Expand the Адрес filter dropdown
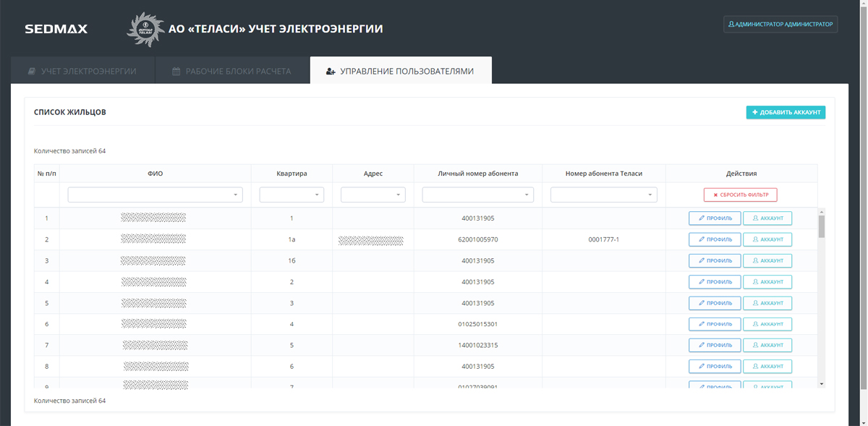Screen dimensions: 868x426 (x=373, y=195)
